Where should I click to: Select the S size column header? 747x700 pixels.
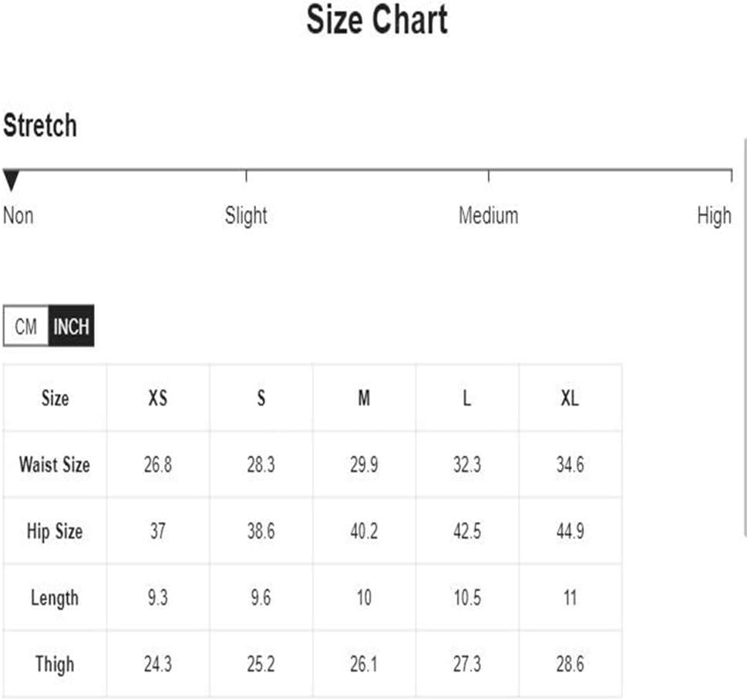click(x=261, y=398)
